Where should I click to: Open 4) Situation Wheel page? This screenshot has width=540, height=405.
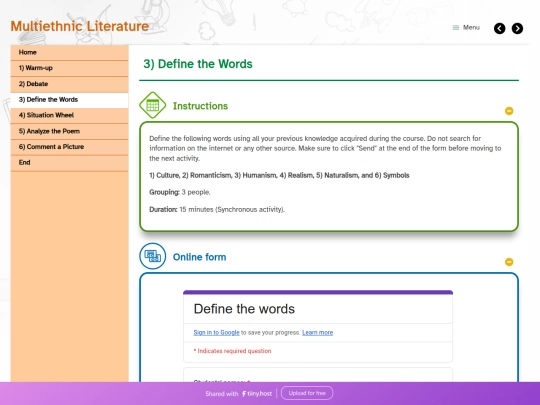[69, 115]
